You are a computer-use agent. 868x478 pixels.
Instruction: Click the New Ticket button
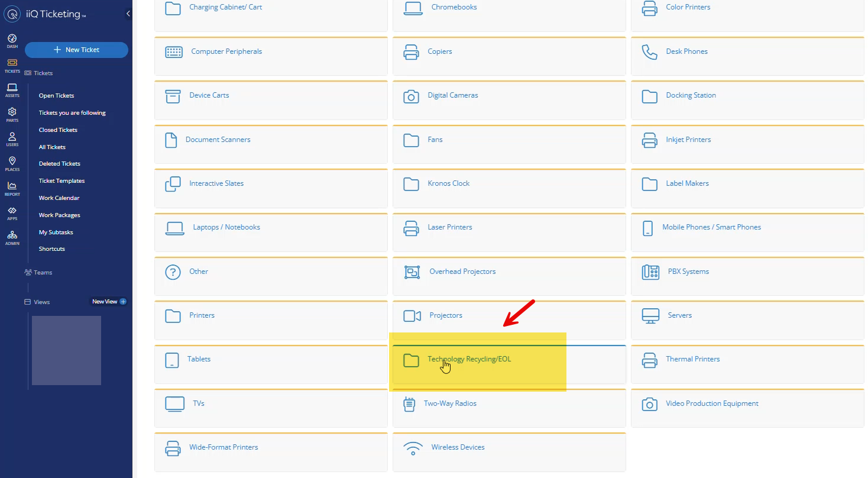coord(76,50)
